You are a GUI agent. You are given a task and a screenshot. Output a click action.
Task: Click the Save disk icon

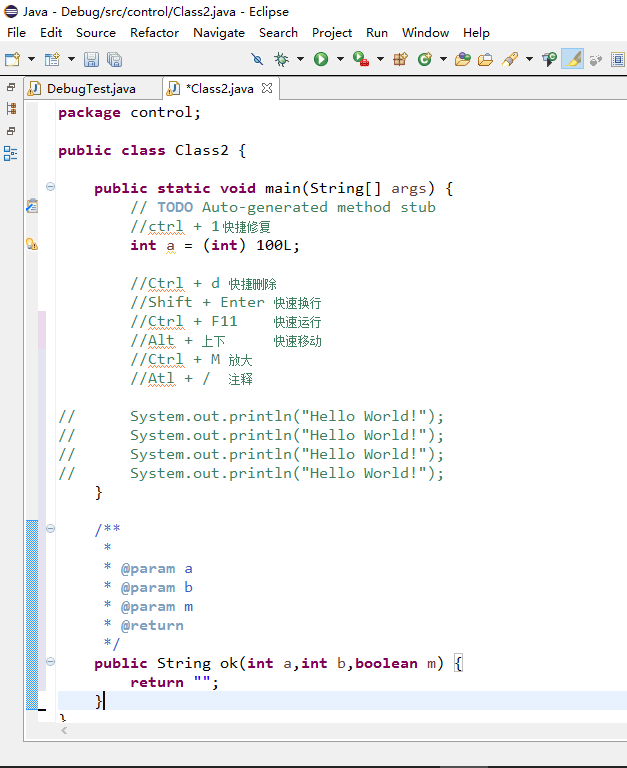click(x=92, y=59)
